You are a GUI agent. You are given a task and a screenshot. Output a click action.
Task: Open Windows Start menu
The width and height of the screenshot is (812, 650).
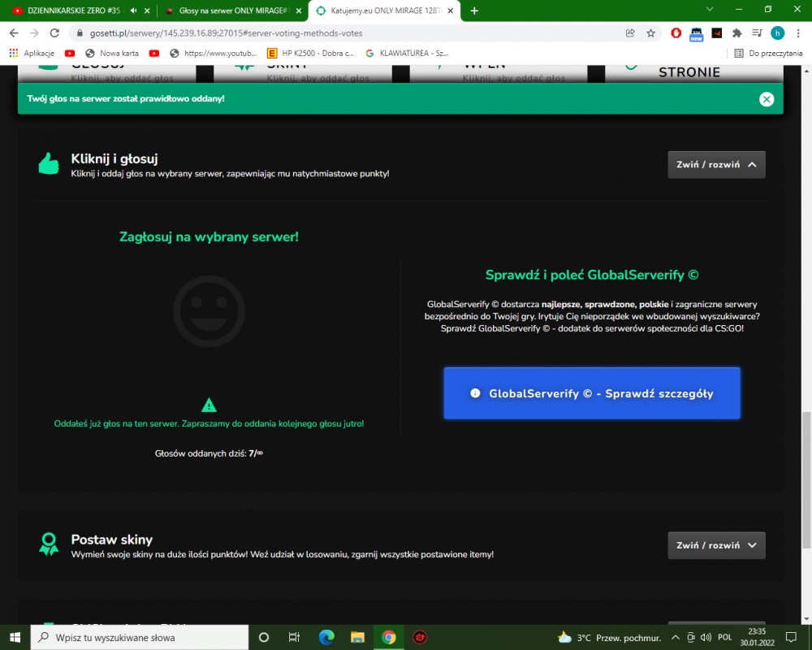pos(15,637)
